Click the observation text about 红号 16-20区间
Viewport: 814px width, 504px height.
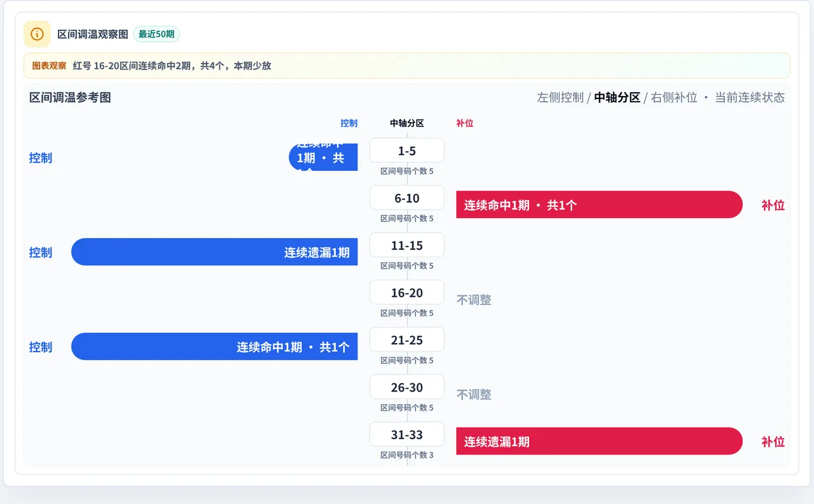point(172,65)
